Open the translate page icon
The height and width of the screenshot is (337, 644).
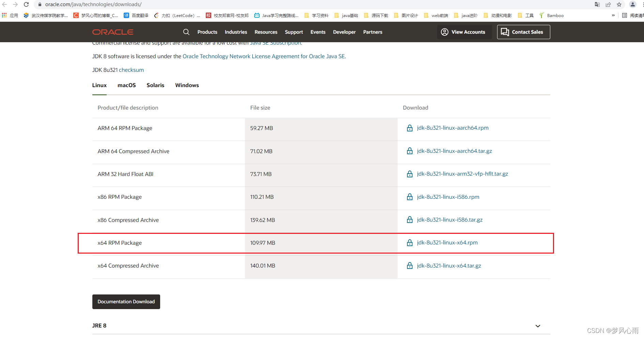coord(597,4)
